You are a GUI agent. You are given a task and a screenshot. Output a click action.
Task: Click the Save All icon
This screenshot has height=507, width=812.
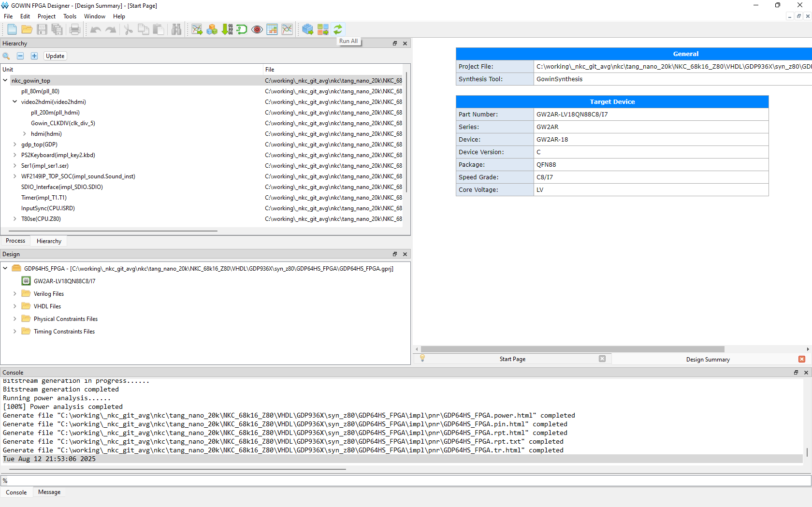click(57, 29)
